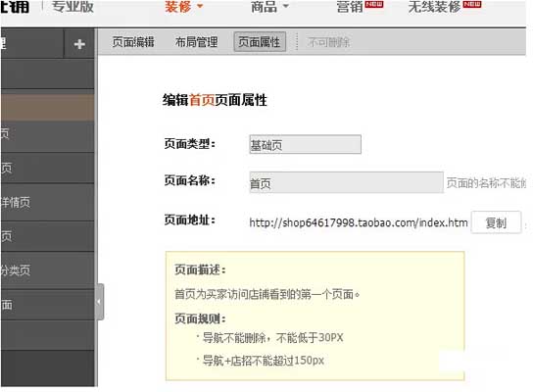The image size is (533, 392).
Task: Open the 详情页 sidebar entry
Action: tap(47, 202)
